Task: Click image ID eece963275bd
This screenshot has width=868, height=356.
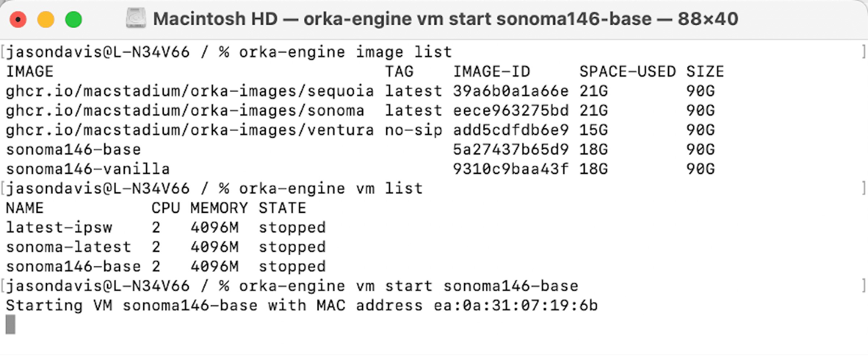Action: 511,111
